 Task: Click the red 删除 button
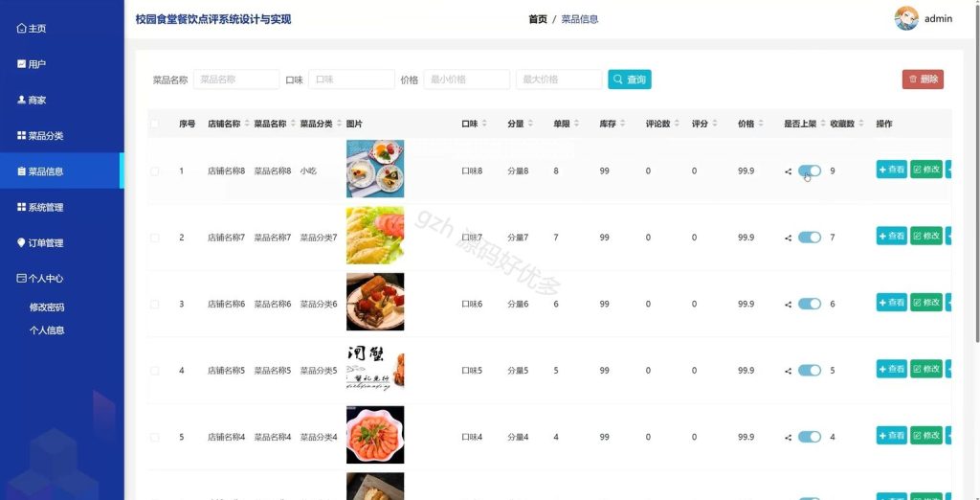click(923, 80)
